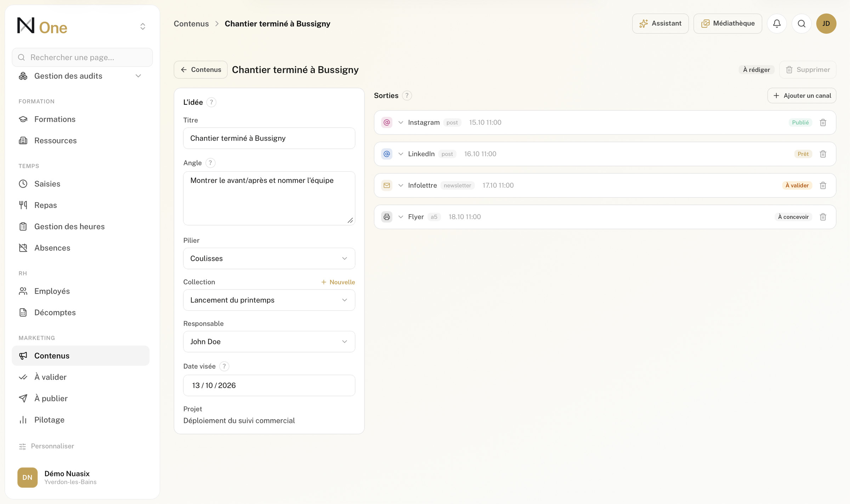Click the Supprimer button
850x504 pixels.
[808, 70]
